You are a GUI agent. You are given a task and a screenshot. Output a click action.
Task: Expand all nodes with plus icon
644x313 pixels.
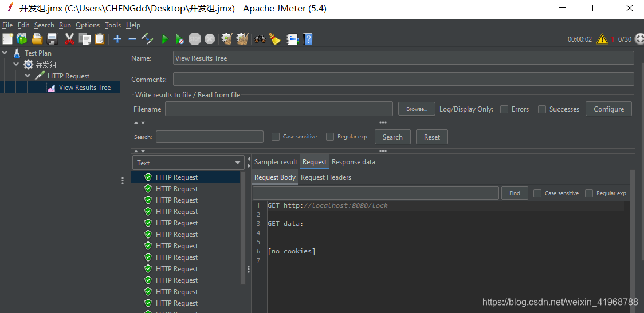pos(117,39)
